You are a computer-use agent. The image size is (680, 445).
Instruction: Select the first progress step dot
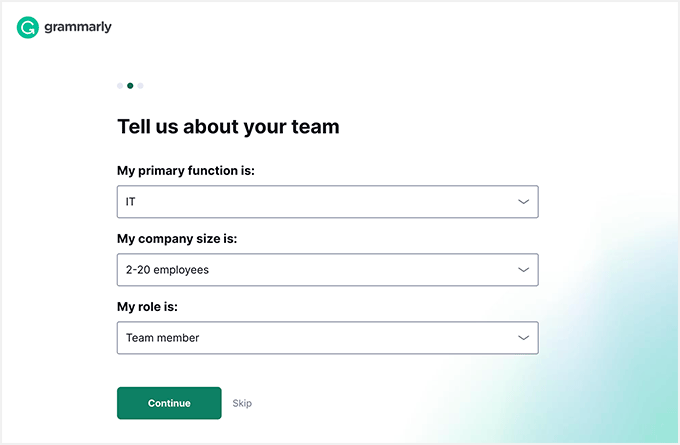[x=120, y=86]
